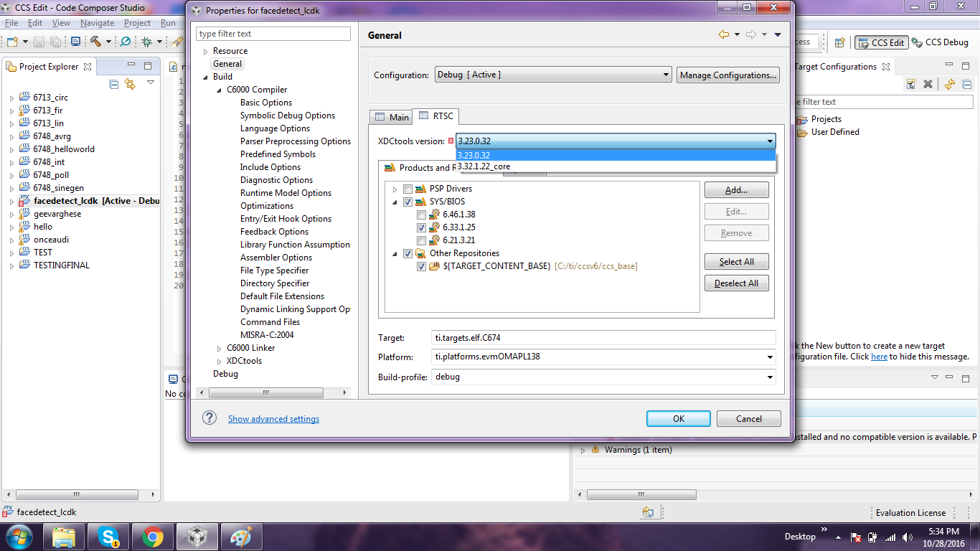The width and height of the screenshot is (980, 551).
Task: Toggle the PSP Drivers checkbox
Action: point(407,189)
